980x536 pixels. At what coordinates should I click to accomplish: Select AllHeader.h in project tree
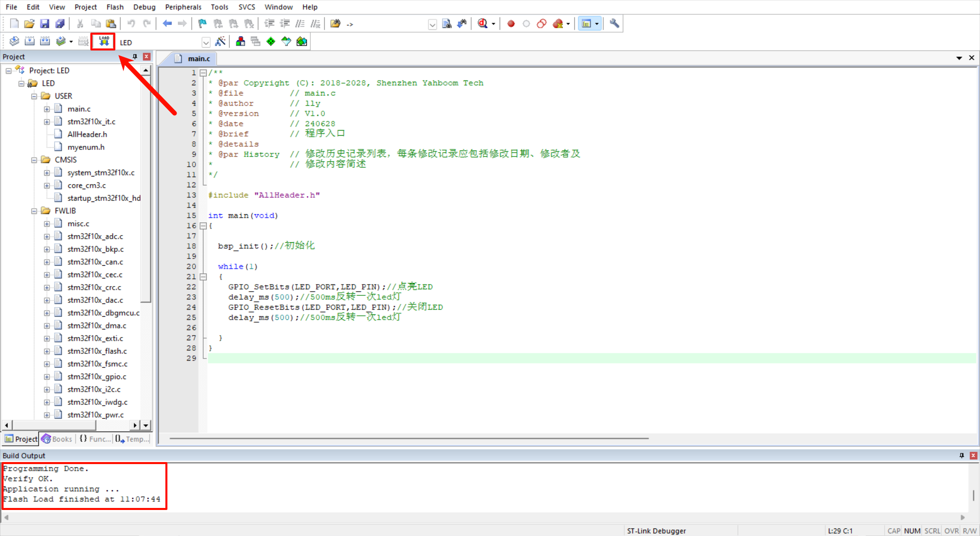pyautogui.click(x=87, y=135)
